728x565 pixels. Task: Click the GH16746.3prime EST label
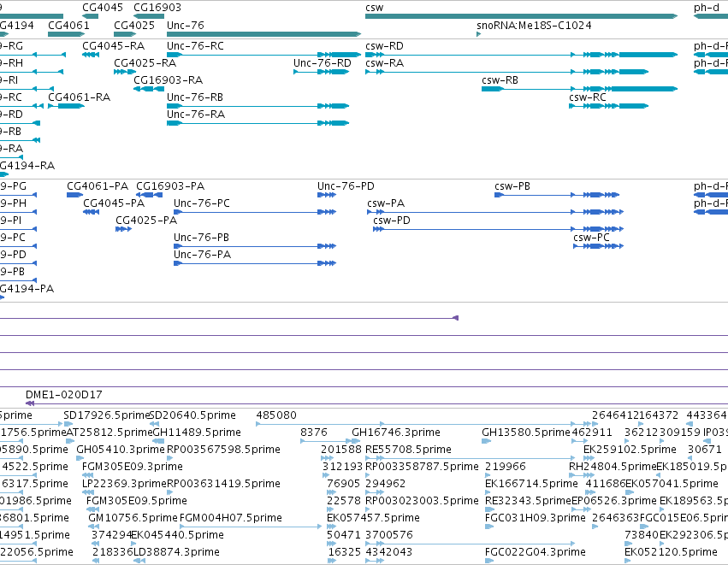coord(396,433)
